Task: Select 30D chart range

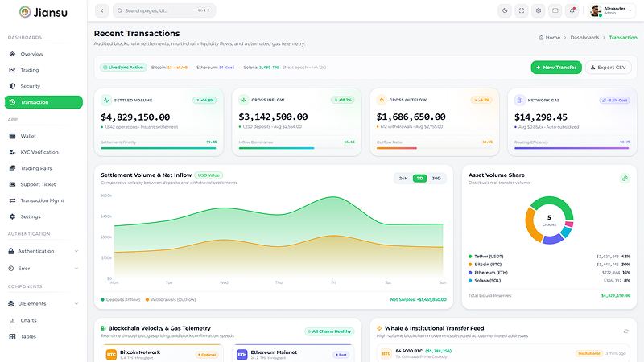Action: 436,178
